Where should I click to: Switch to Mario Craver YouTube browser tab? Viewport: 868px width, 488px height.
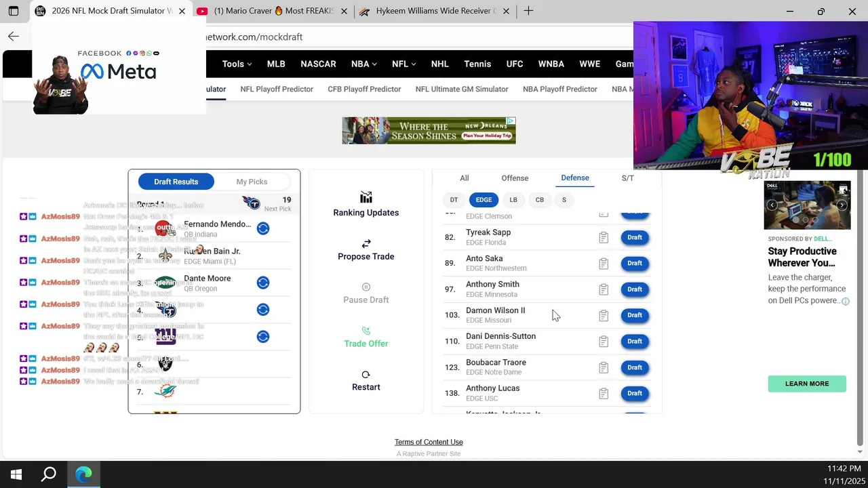(x=273, y=11)
